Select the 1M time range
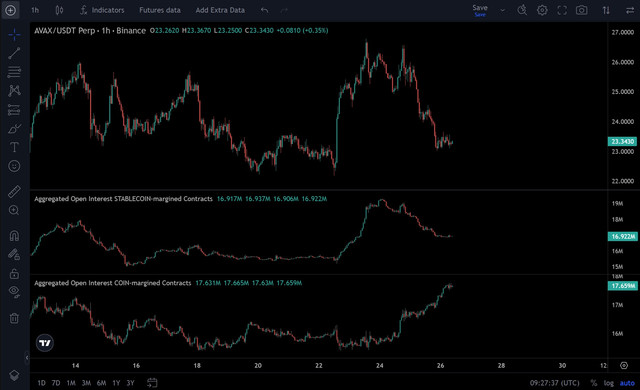640x390 pixels. 71,383
